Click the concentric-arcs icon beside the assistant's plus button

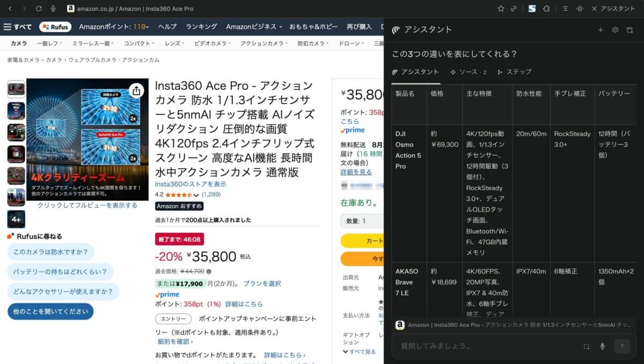(615, 30)
